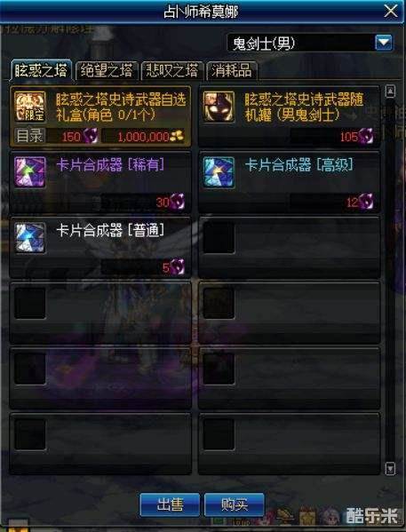Open the character class dropdown arrow
The width and height of the screenshot is (406, 532).
[x=384, y=43]
